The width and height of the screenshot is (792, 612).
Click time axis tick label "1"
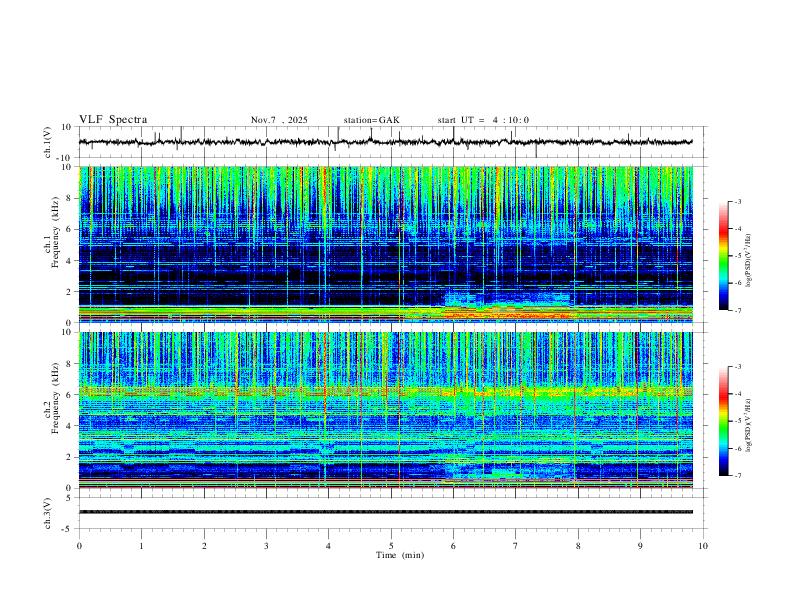[142, 546]
